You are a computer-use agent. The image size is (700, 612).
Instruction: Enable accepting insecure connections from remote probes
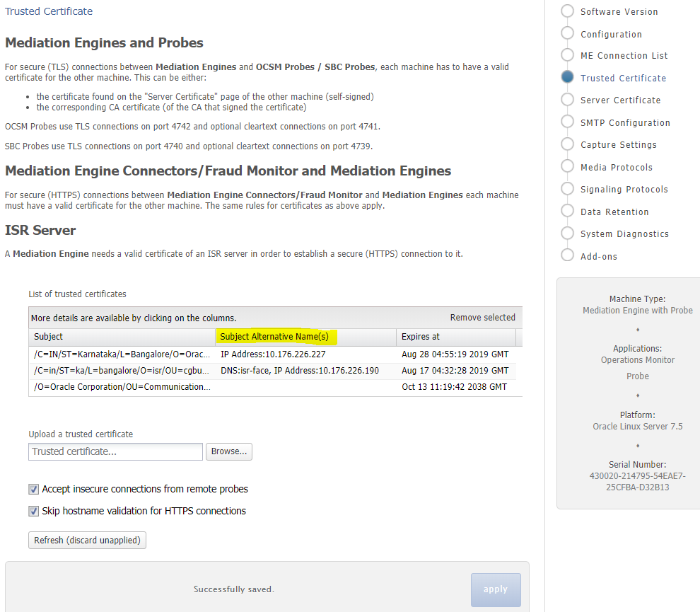tap(33, 489)
